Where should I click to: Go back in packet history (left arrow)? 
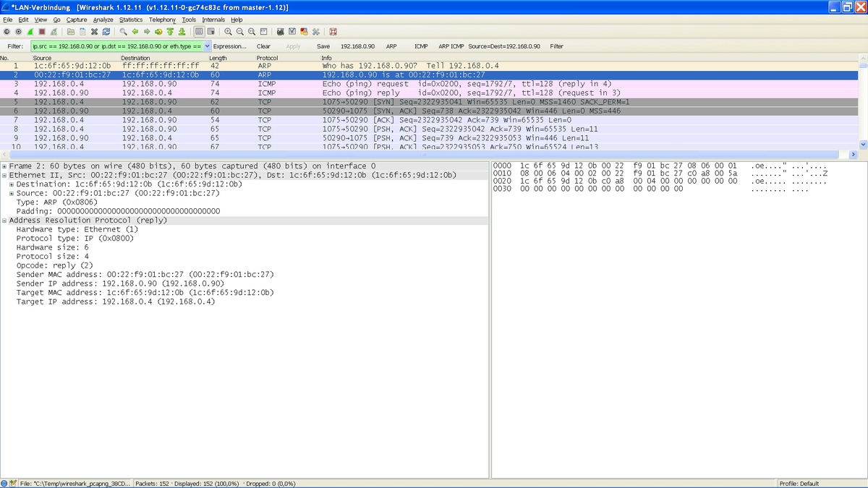pos(135,32)
